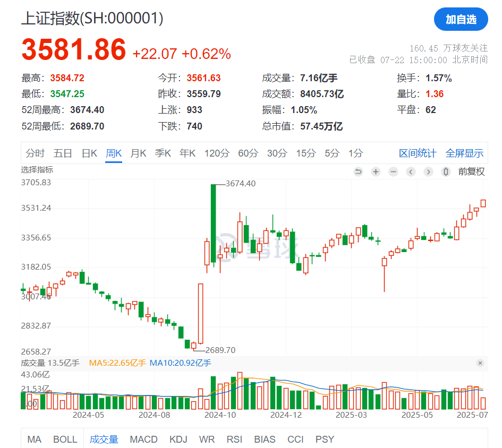Select the 日K tab

[x=89, y=153]
